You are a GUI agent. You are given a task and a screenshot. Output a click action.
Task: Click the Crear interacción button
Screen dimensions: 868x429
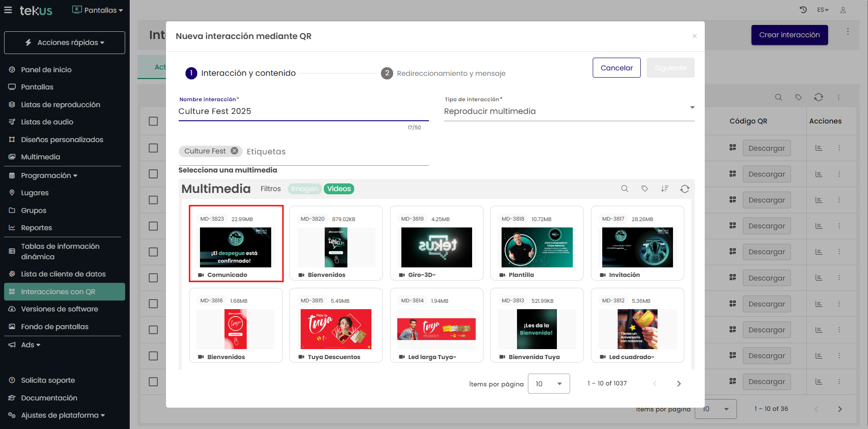coord(789,35)
